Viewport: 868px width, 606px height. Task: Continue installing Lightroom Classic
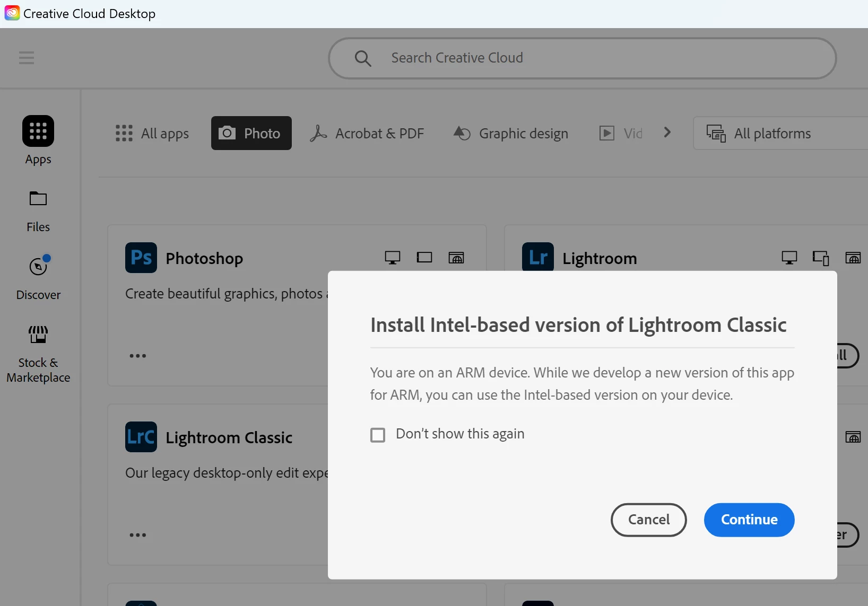click(749, 520)
